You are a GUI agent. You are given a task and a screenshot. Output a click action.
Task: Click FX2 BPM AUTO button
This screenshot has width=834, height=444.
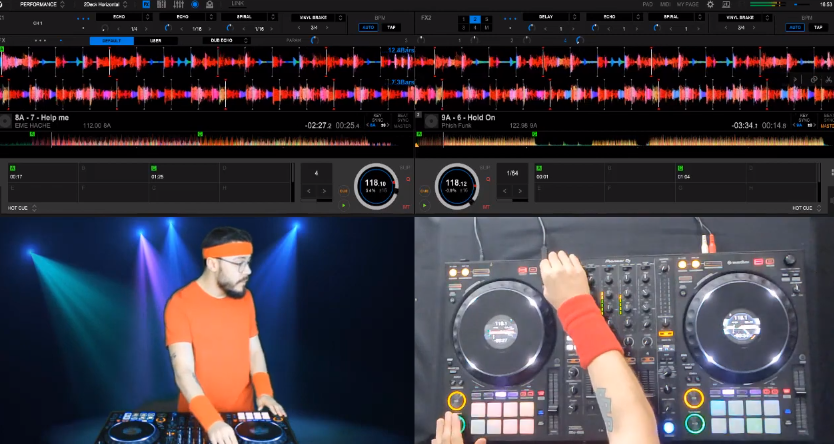(795, 28)
